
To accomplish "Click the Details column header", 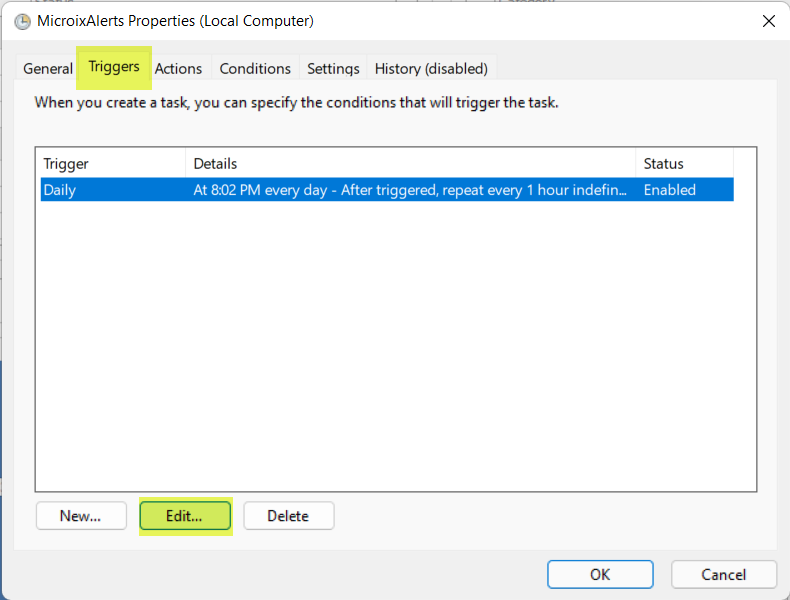I will [410, 164].
